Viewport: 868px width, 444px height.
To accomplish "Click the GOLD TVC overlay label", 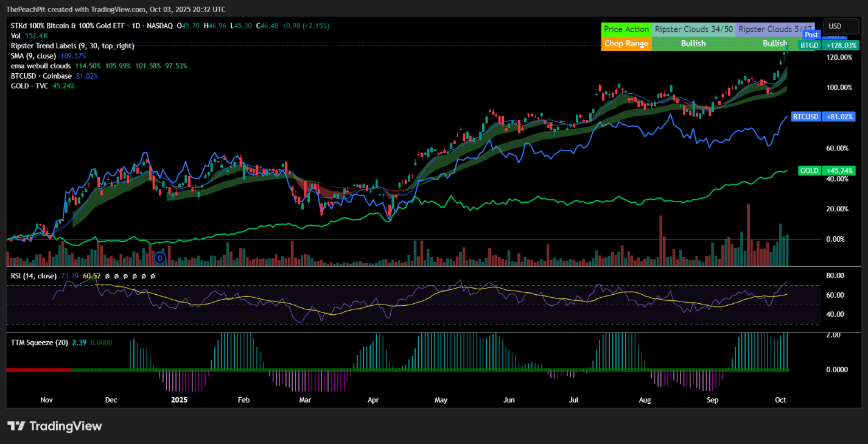I will point(28,86).
